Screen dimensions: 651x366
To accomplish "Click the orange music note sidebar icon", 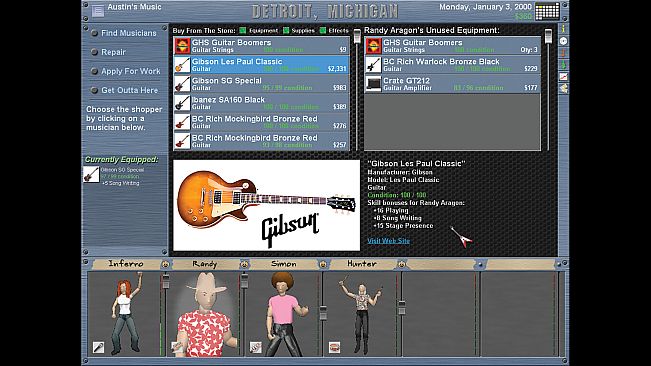I will 563,53.
